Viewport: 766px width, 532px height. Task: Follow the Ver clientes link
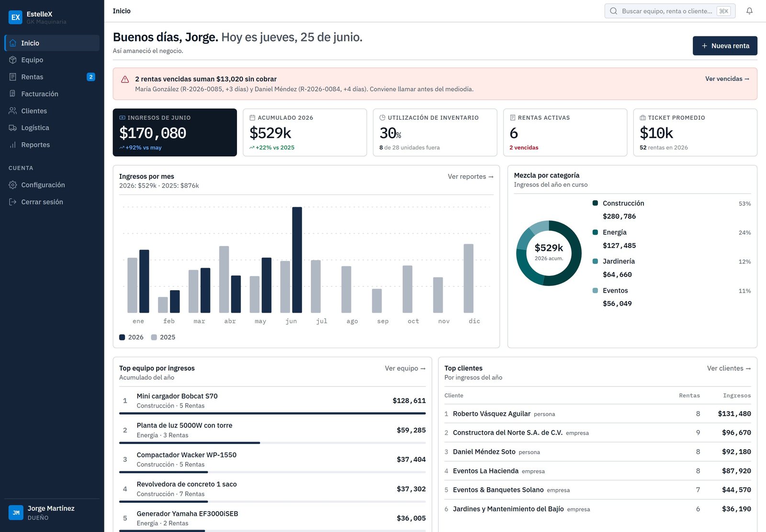click(x=729, y=368)
